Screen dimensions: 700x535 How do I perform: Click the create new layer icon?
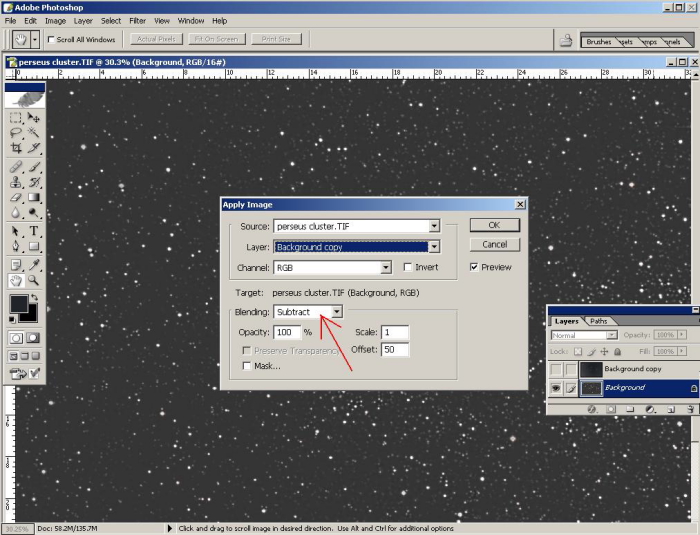[670, 409]
